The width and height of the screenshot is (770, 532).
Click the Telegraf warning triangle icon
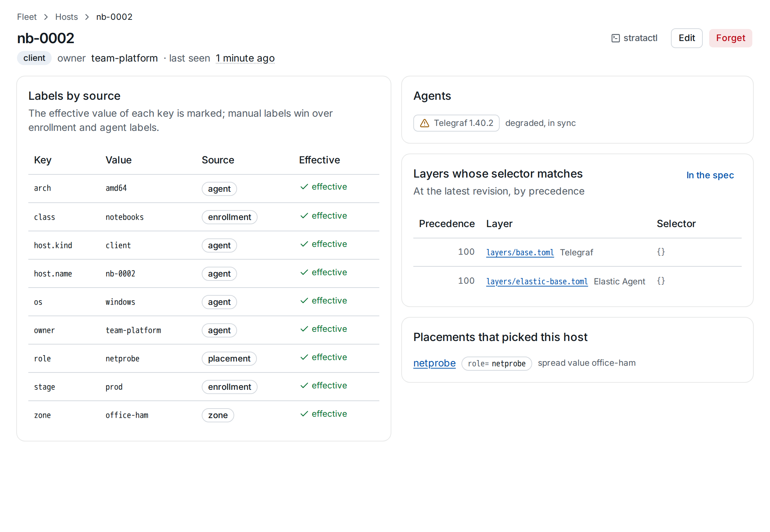pyautogui.click(x=424, y=123)
